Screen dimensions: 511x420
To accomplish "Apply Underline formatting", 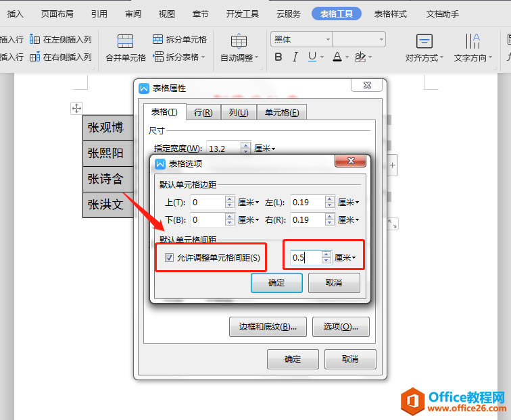I will coord(312,57).
